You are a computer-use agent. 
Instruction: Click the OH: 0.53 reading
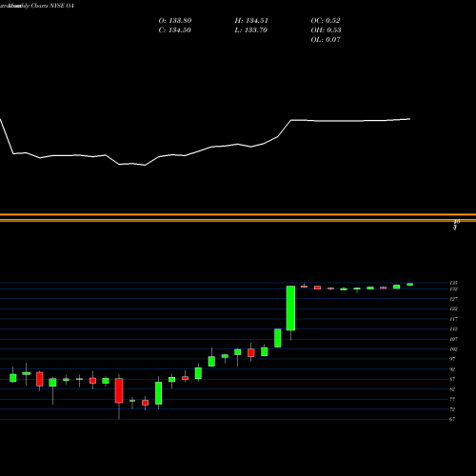(326, 30)
